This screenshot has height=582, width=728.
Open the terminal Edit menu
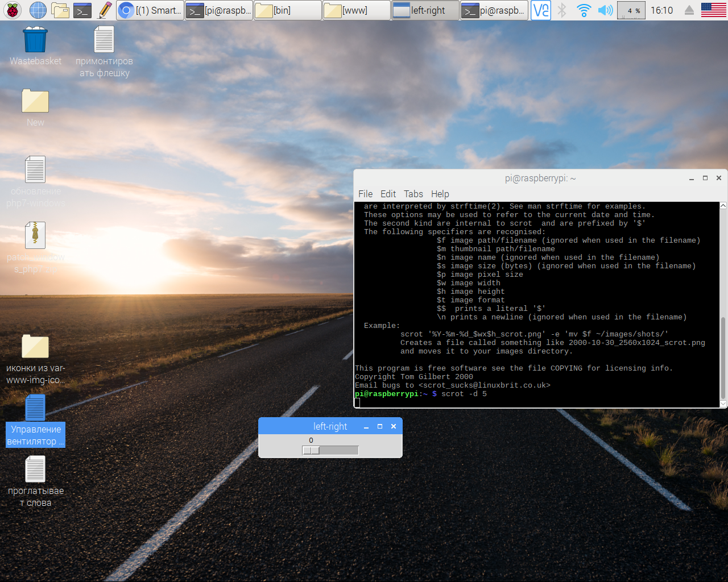(388, 194)
